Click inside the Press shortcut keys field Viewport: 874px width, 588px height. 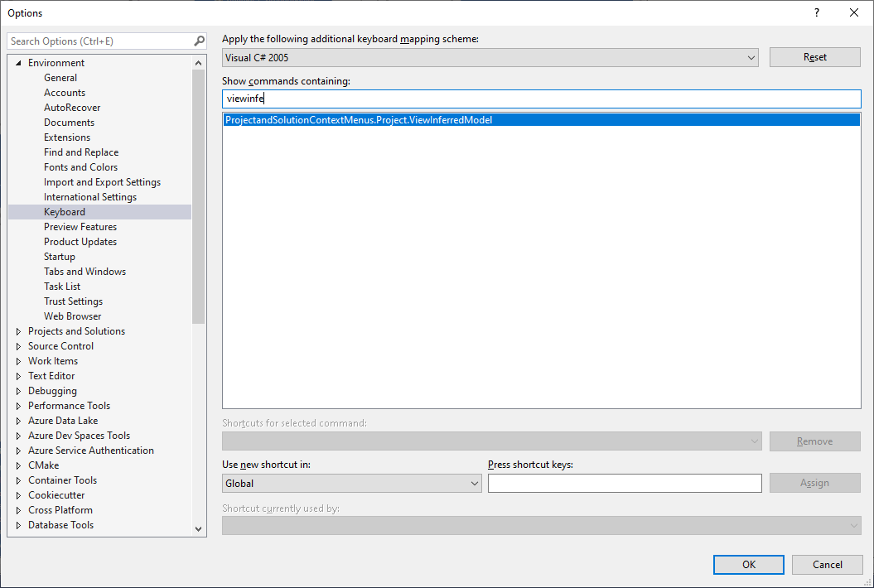pos(624,483)
